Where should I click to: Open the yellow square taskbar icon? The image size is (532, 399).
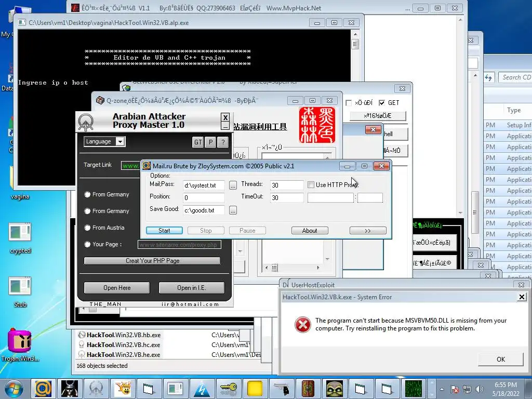tap(255, 389)
